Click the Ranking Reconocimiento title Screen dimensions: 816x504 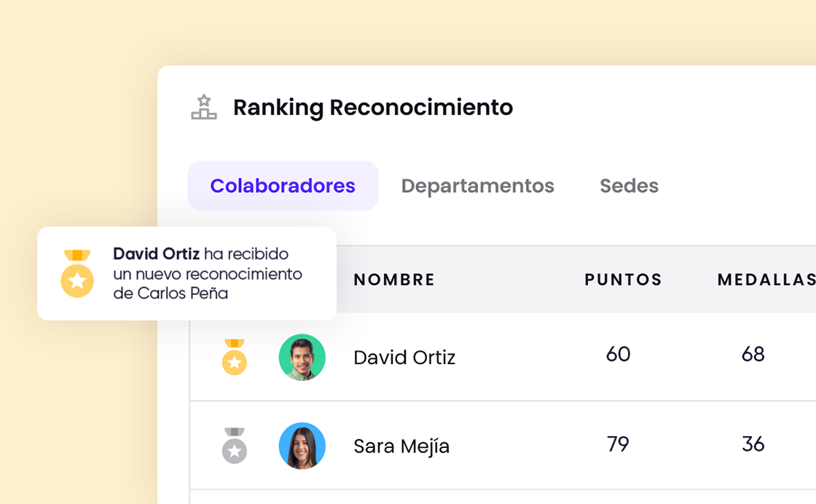point(372,107)
